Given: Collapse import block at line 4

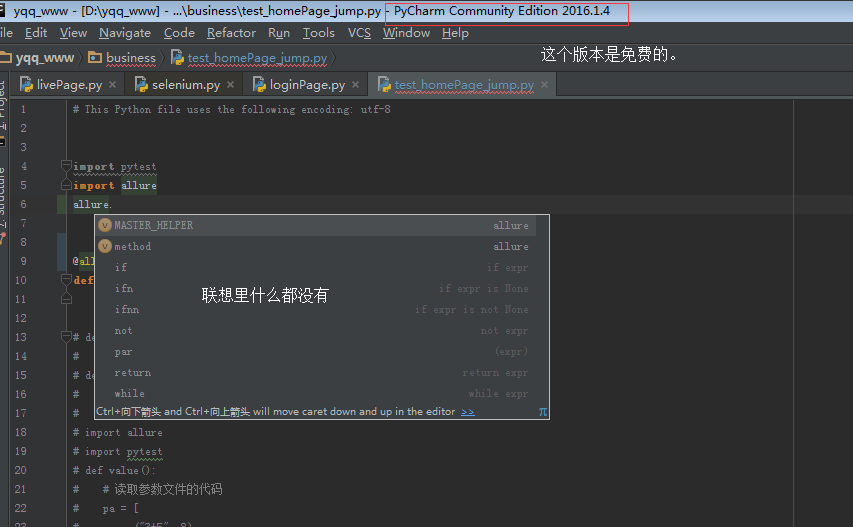Looking at the screenshot, I should (66, 165).
